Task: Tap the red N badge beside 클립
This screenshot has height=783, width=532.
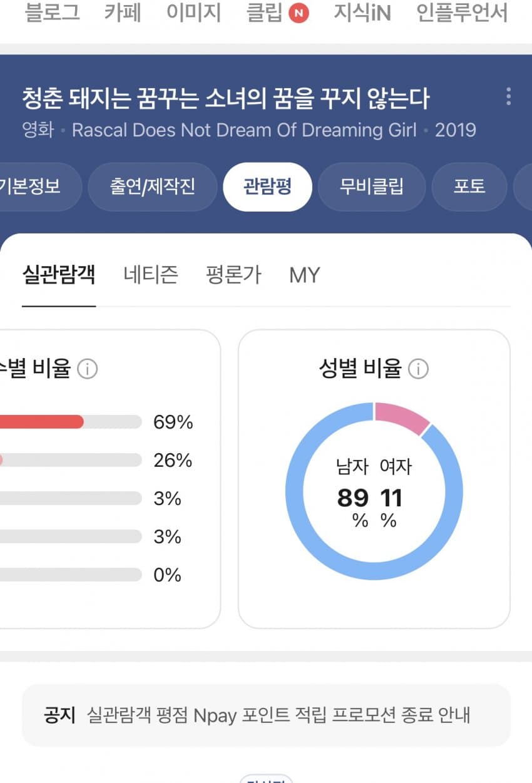Action: pyautogui.click(x=299, y=13)
